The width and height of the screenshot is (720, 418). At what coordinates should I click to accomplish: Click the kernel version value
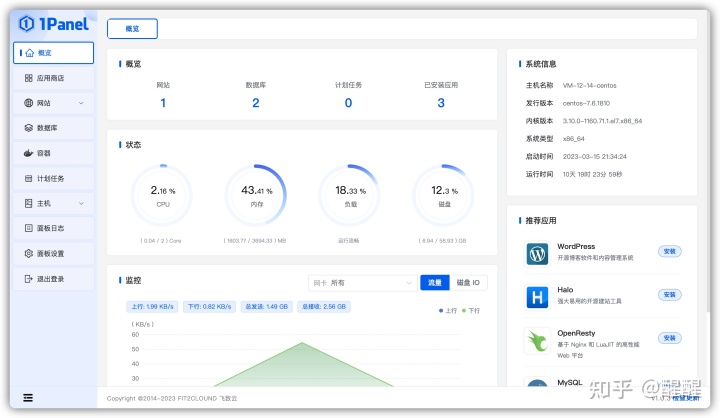(x=602, y=121)
